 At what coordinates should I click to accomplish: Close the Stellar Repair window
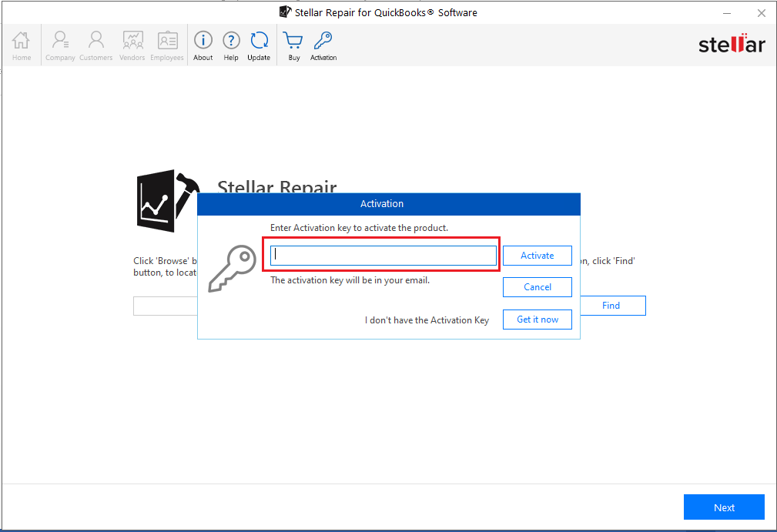click(x=762, y=13)
